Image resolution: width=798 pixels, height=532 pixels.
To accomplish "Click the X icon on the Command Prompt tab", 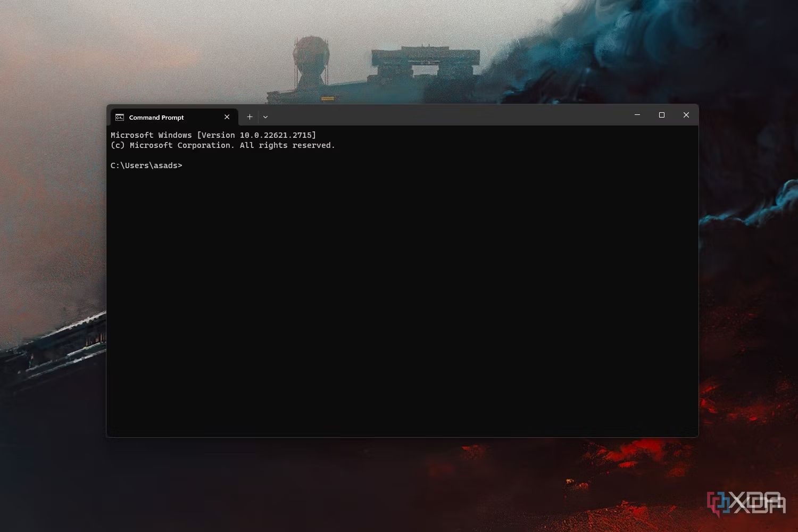I will point(227,117).
